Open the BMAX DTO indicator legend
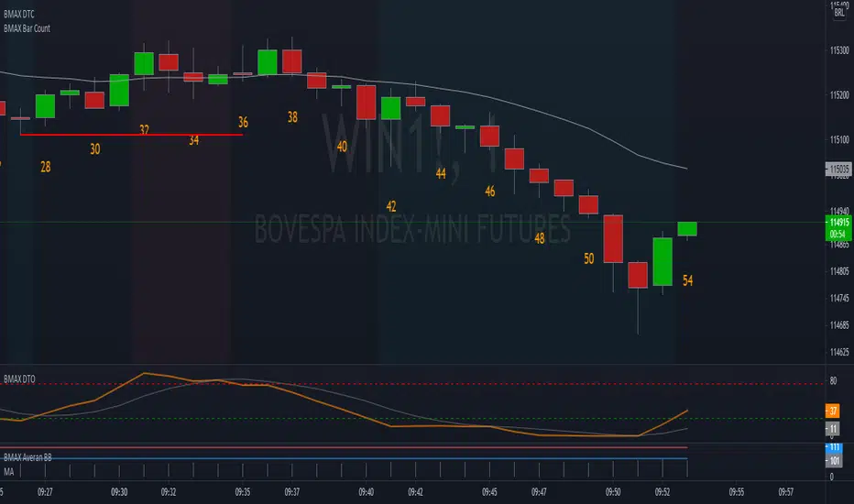854x504 pixels. coord(19,378)
